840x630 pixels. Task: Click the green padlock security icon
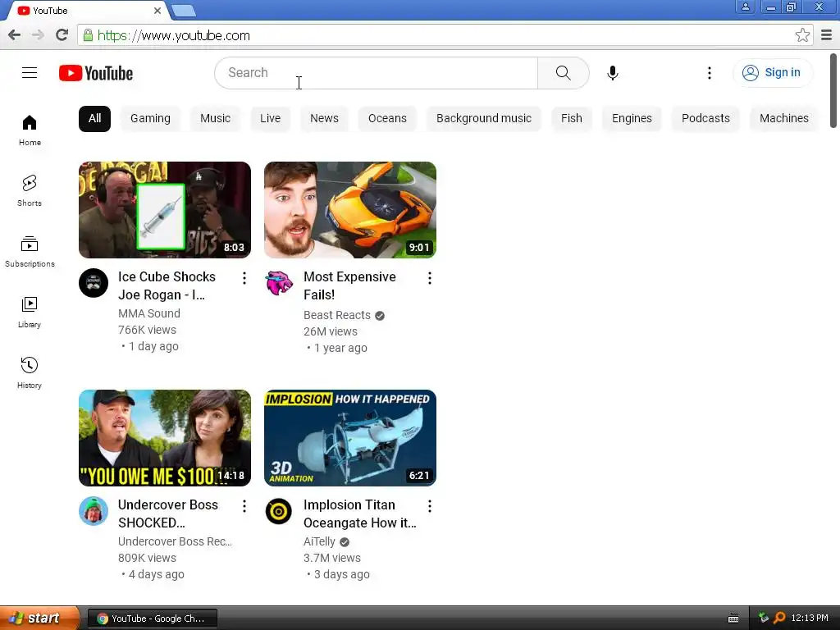point(88,35)
